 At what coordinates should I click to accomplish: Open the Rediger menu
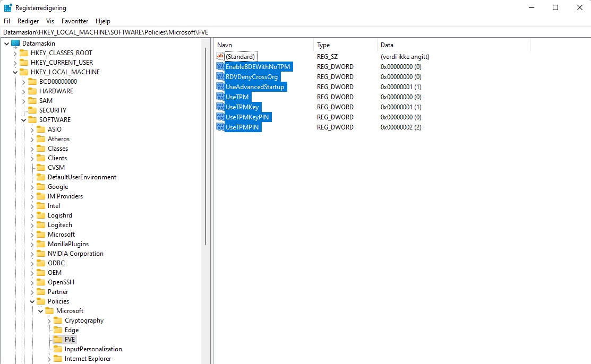(x=28, y=21)
